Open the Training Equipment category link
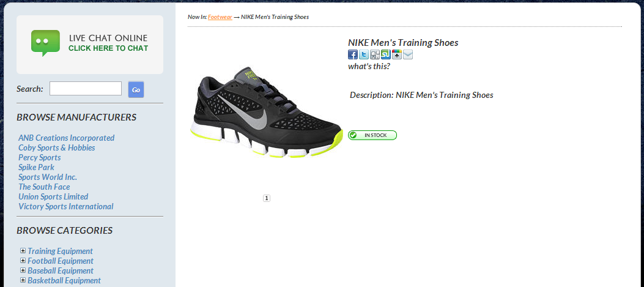The height and width of the screenshot is (287, 644). pyautogui.click(x=61, y=252)
